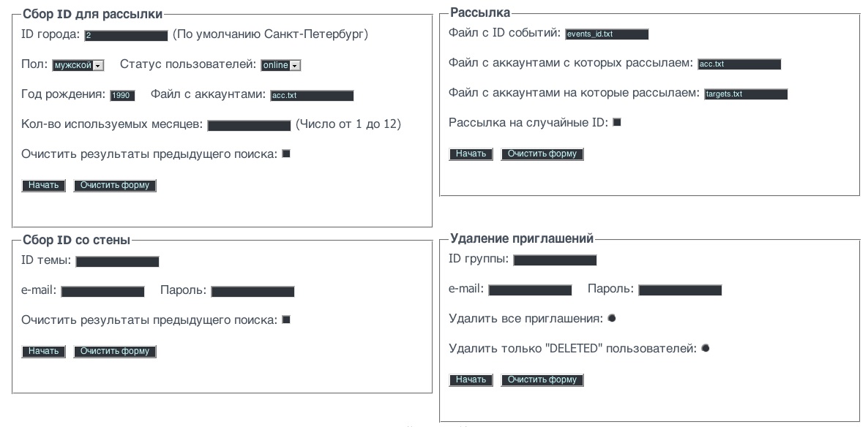The width and height of the screenshot is (868, 427).
Task: Toggle Очистить результаты предыдущего поиска in Сбор ID со стены
Action: tap(285, 318)
